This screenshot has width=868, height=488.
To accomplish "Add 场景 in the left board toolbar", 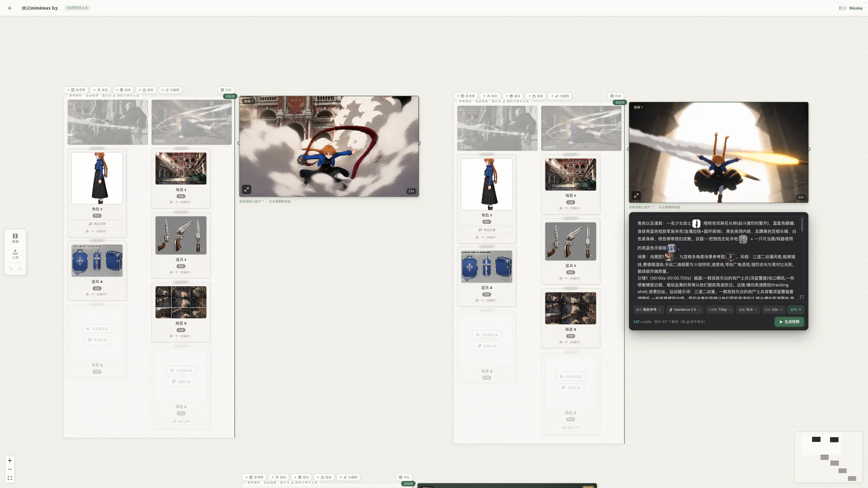I will (146, 90).
